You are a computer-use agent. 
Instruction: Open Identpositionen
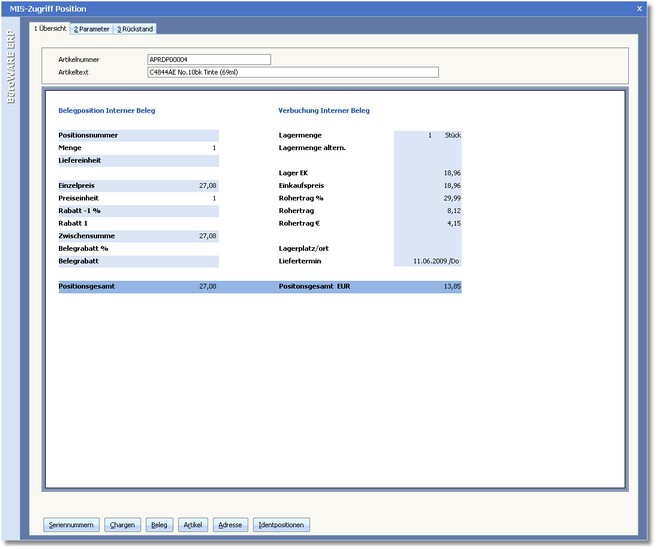(x=283, y=524)
